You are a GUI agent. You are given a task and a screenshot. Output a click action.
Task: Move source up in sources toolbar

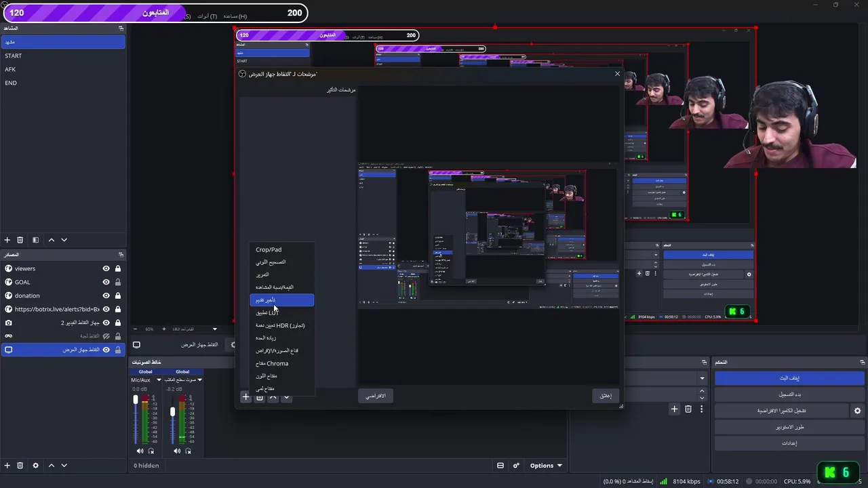click(51, 466)
